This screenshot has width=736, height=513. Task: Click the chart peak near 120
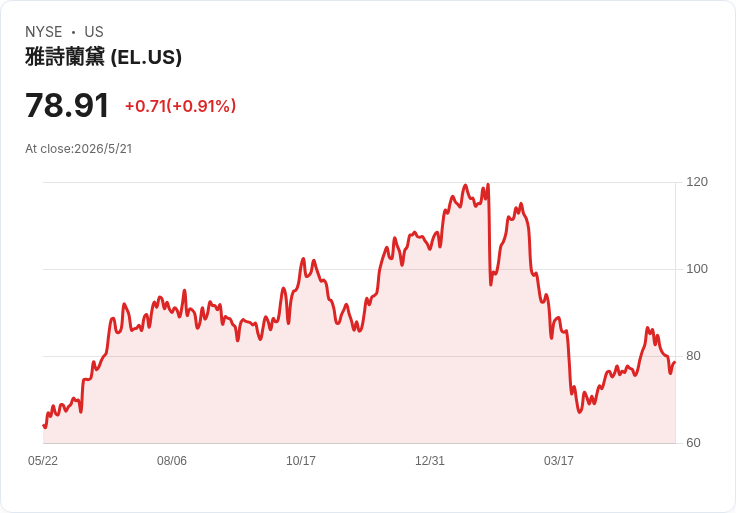point(488,184)
